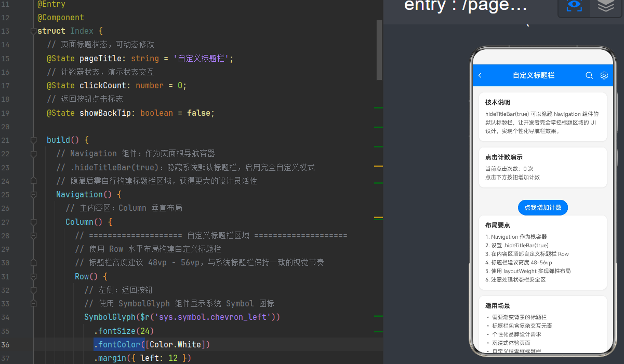
Task: Click the clickCount variable name
Action: coord(103,85)
